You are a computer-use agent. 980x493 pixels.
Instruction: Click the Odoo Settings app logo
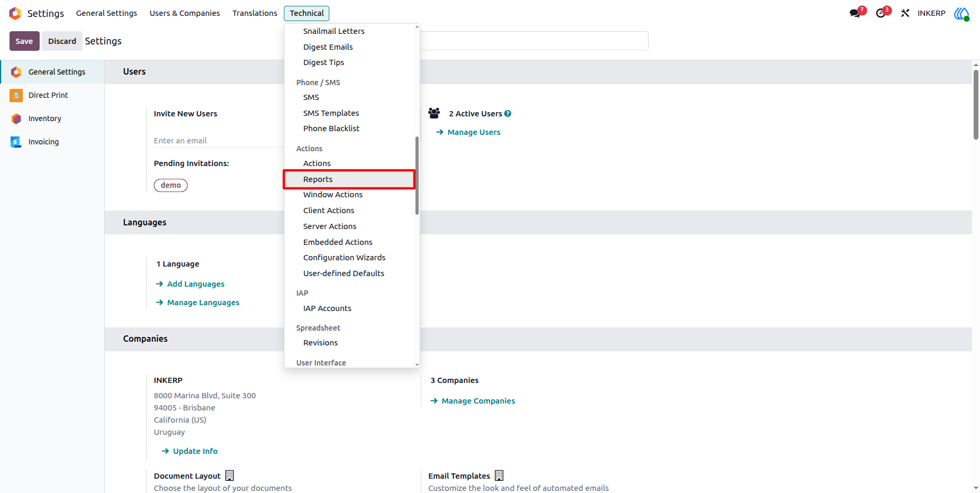pos(15,13)
